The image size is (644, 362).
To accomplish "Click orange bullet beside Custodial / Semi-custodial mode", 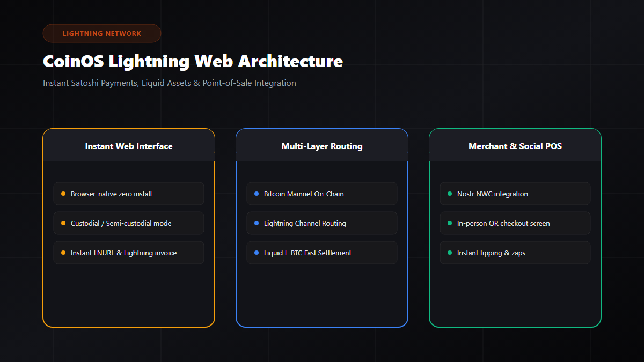I will point(63,223).
